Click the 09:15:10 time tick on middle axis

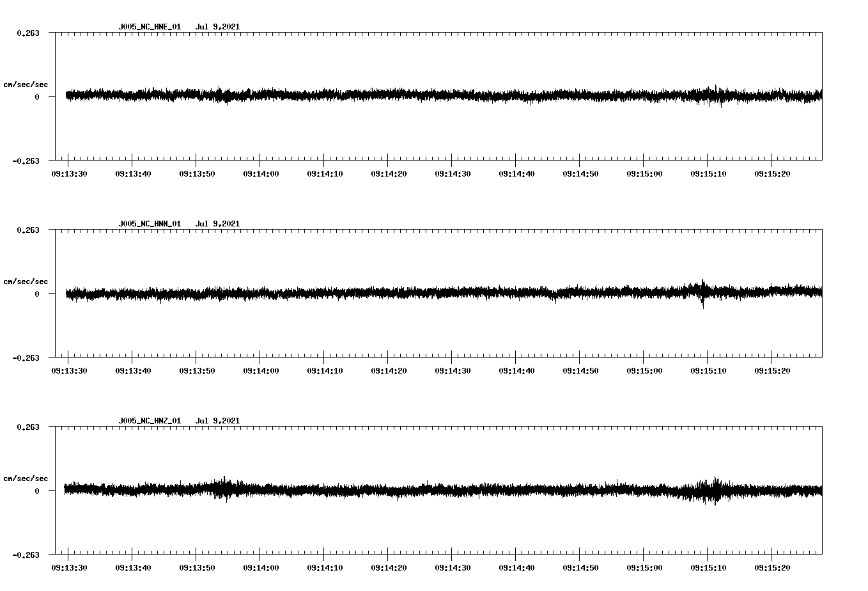tap(708, 370)
